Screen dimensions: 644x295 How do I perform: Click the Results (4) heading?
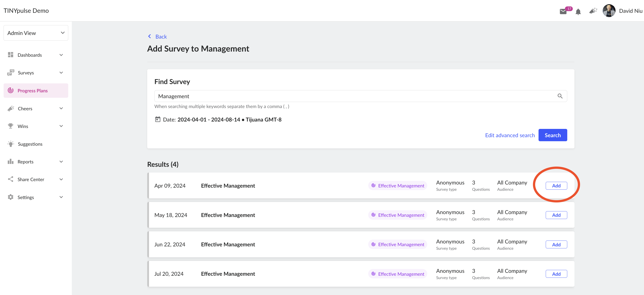tap(163, 164)
